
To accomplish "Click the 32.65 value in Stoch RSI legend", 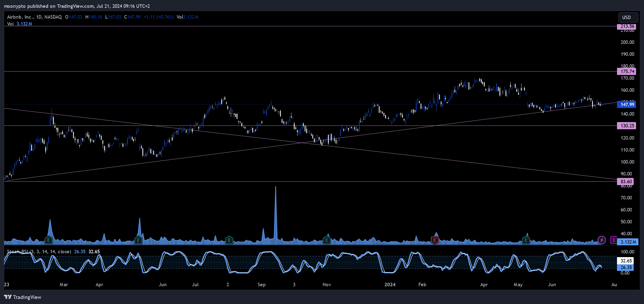I will [94, 252].
